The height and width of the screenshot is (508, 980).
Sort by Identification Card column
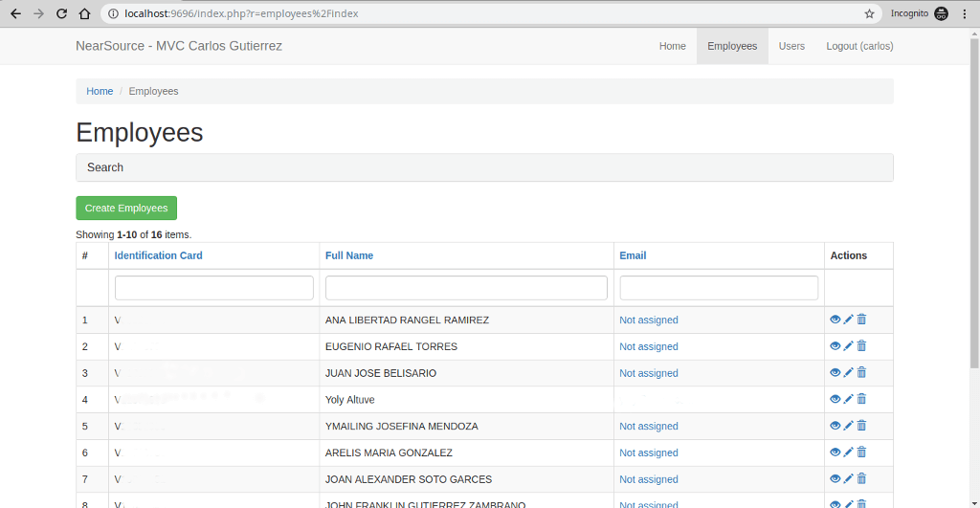[158, 255]
